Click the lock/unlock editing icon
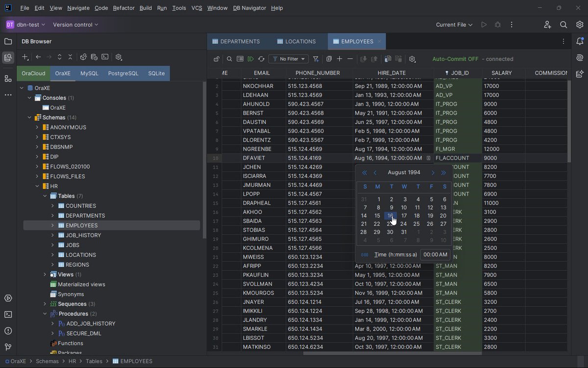588x368 pixels. click(217, 59)
